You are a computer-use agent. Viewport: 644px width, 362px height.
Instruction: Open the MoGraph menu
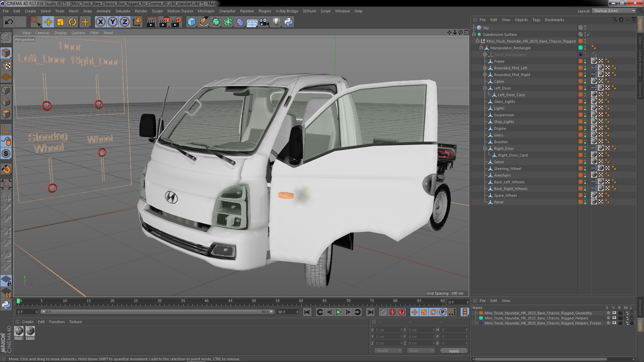pos(206,11)
